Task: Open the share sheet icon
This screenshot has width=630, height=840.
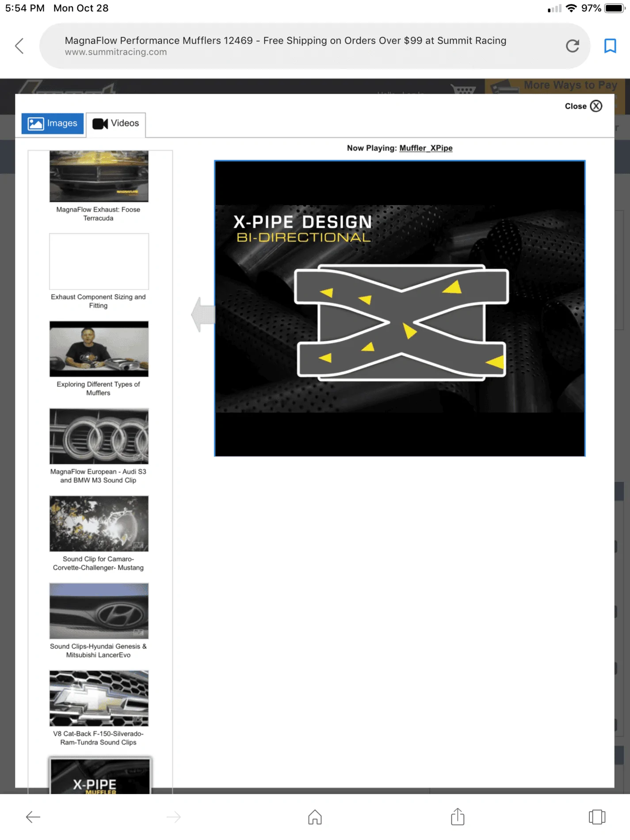Action: [458, 817]
